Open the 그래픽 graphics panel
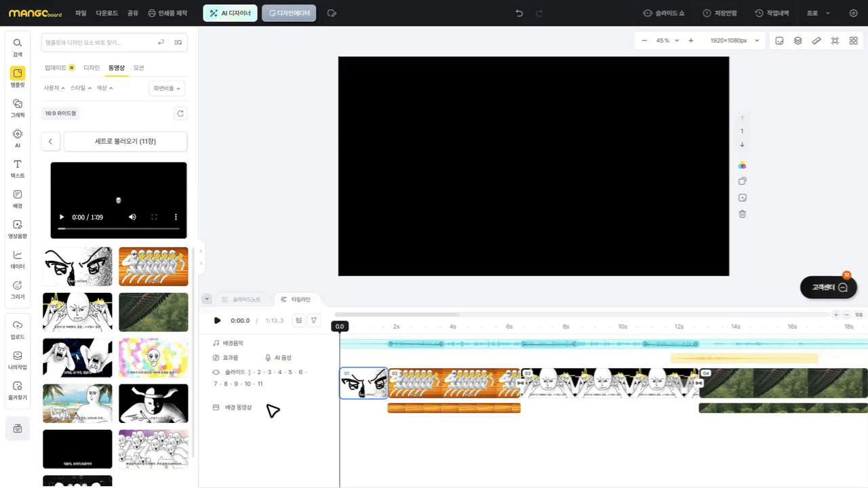 click(18, 107)
